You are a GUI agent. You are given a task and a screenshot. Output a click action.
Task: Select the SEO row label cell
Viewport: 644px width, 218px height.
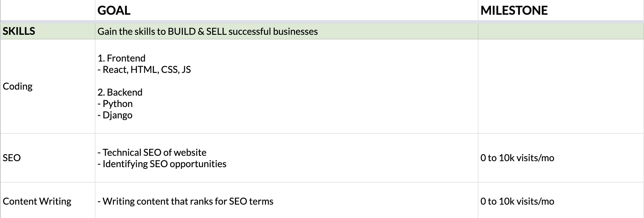[12, 158]
